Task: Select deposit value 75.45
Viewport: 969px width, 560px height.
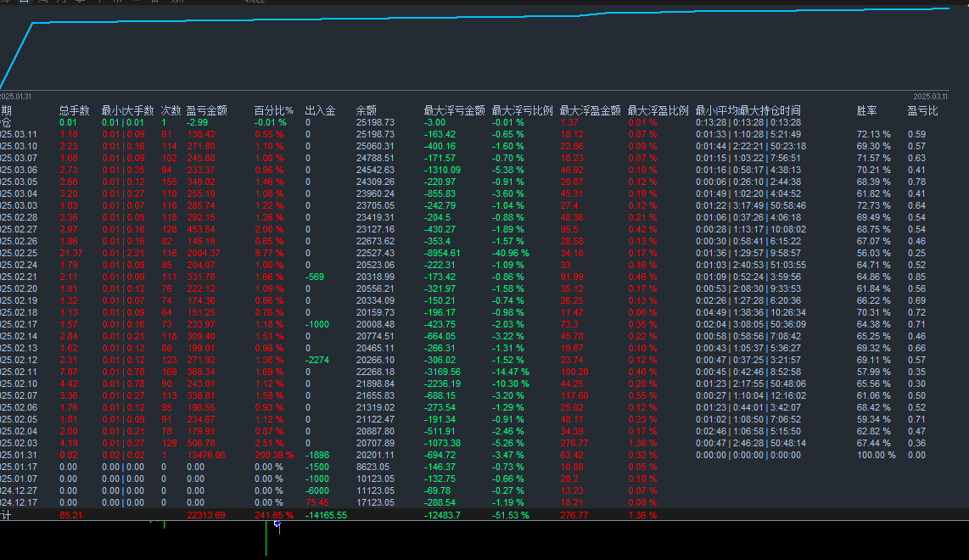Action: click(x=317, y=502)
